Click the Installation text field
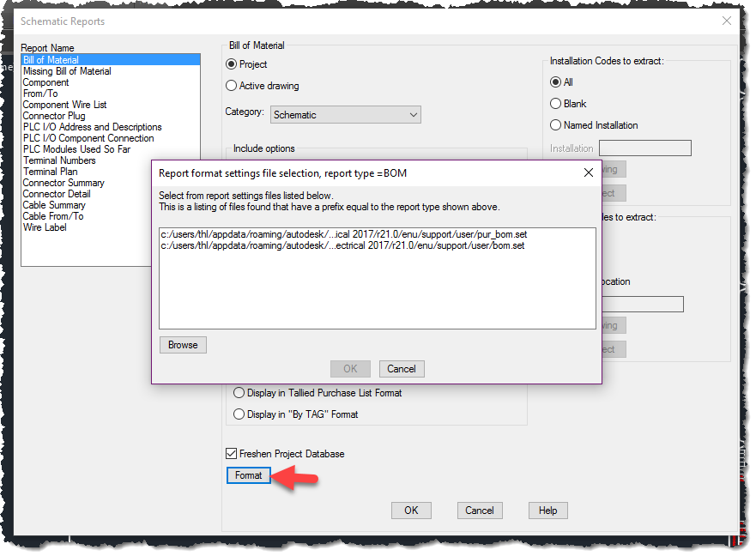 click(645, 148)
